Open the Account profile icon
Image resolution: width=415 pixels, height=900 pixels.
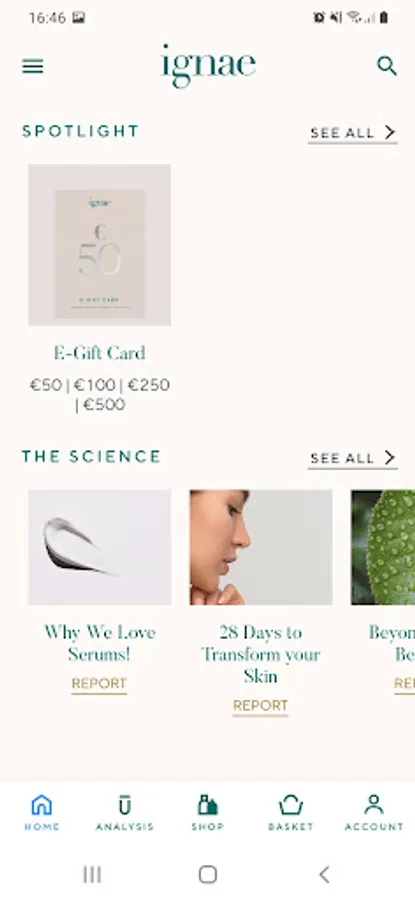pos(374,805)
